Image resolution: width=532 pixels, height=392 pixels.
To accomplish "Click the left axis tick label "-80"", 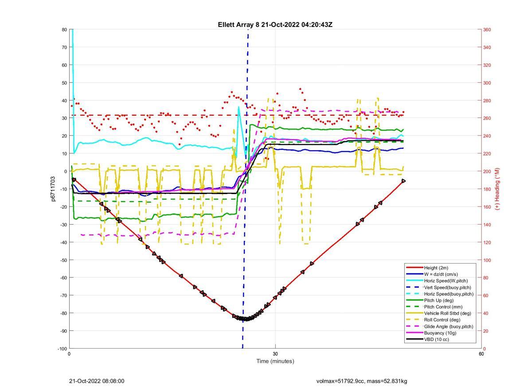I will pos(63,313).
